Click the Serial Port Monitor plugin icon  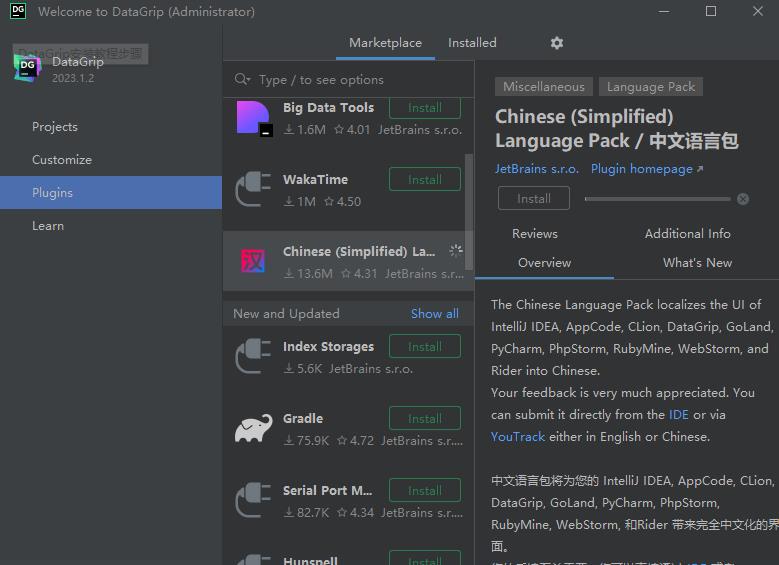253,500
